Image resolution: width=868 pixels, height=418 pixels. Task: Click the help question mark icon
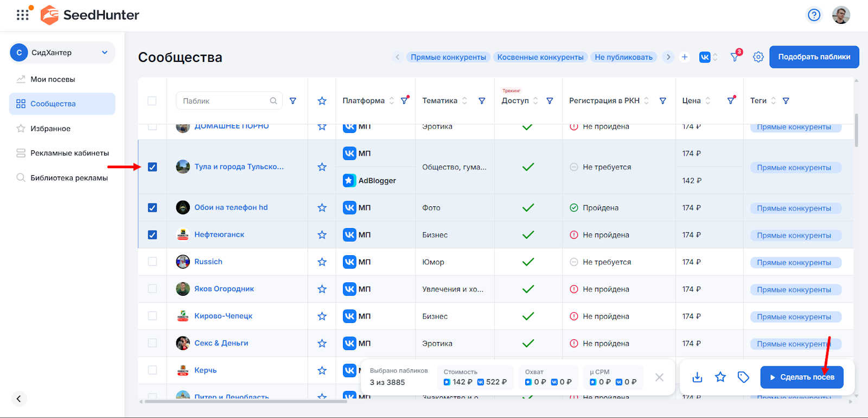(814, 15)
